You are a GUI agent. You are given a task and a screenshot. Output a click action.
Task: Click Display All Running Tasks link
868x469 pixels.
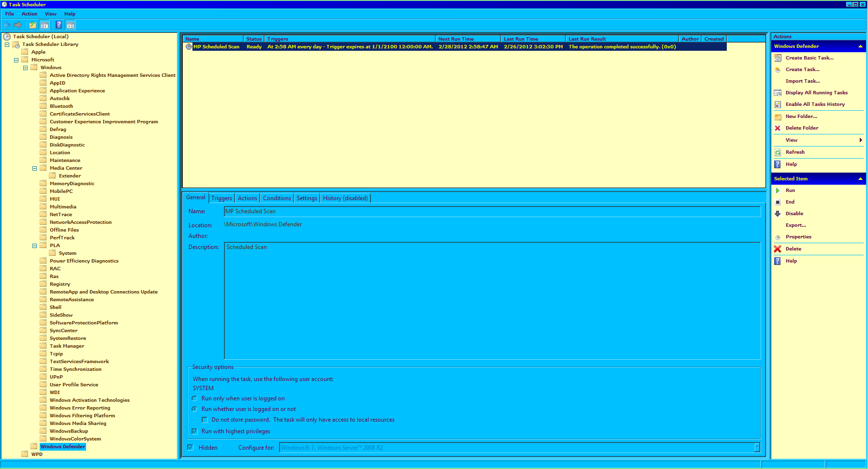pos(817,93)
